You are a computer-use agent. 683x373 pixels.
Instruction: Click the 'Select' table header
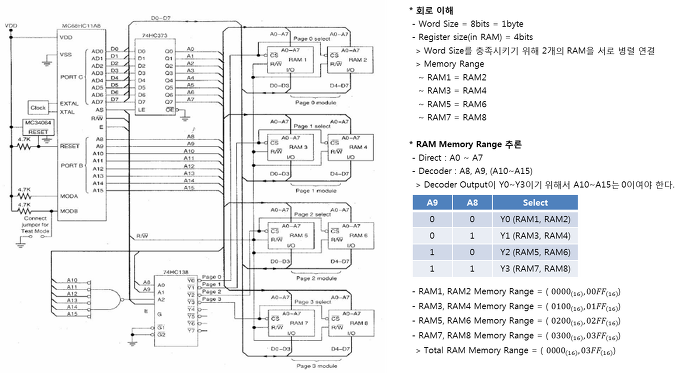click(535, 203)
